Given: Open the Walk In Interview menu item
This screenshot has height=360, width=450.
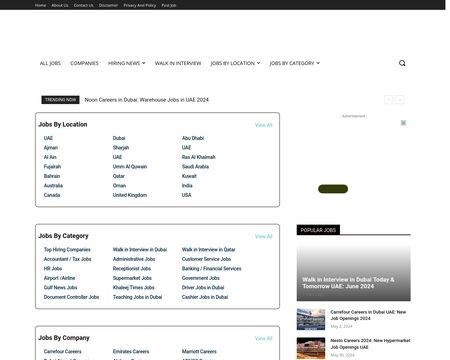Looking at the screenshot, I should (x=178, y=63).
